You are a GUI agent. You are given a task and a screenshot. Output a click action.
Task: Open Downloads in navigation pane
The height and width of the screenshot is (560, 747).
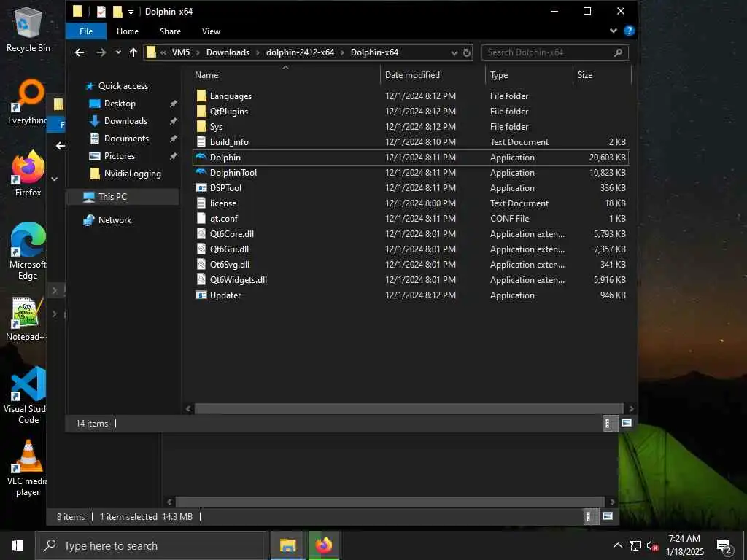(125, 121)
